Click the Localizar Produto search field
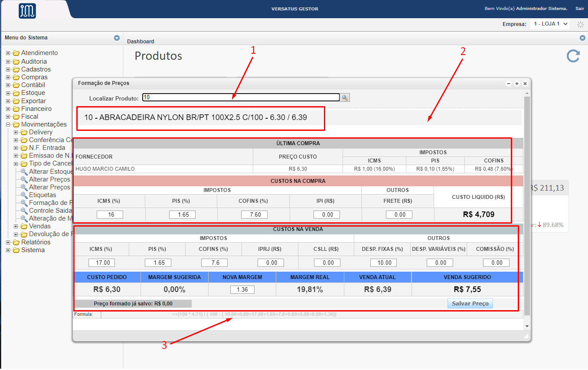 click(241, 97)
